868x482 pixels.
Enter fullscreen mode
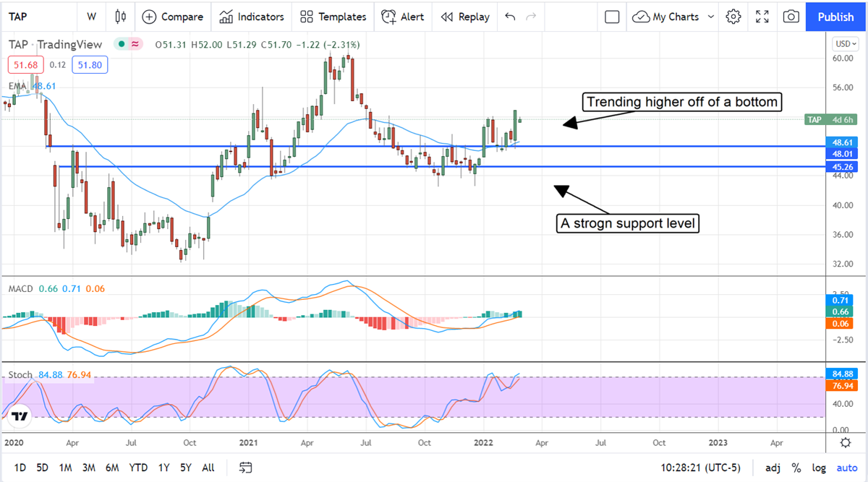click(x=762, y=16)
